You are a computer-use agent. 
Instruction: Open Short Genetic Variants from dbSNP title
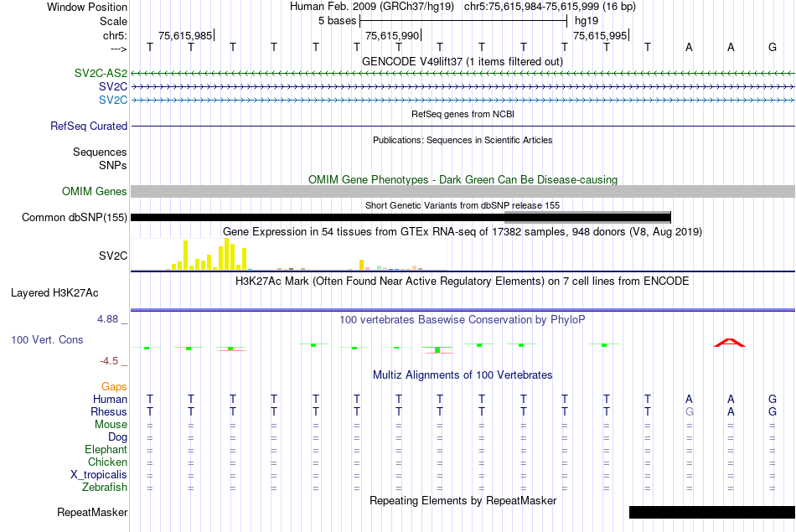(x=463, y=205)
